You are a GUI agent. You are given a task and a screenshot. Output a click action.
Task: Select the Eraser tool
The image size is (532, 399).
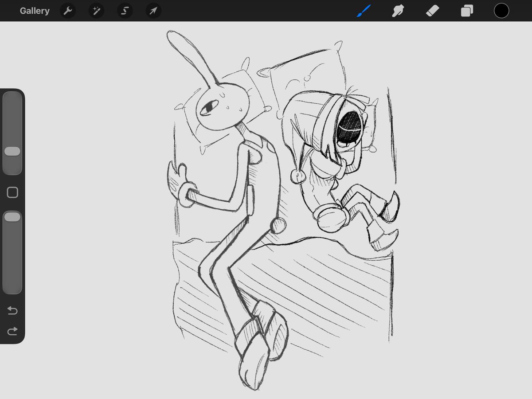(432, 11)
